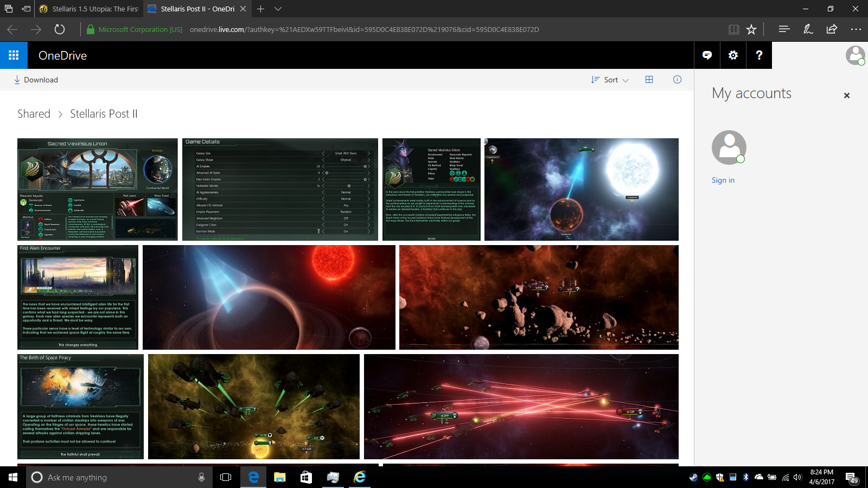This screenshot has width=868, height=488.
Task: Open the Game Details screenshot thumbnail
Action: tap(280, 189)
